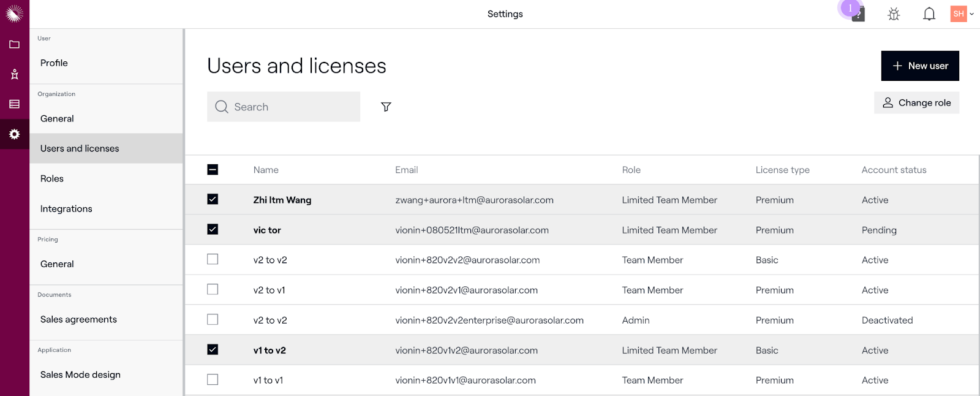Open the help icon with badge
Image resolution: width=980 pixels, height=396 pixels.
pyautogui.click(x=858, y=14)
